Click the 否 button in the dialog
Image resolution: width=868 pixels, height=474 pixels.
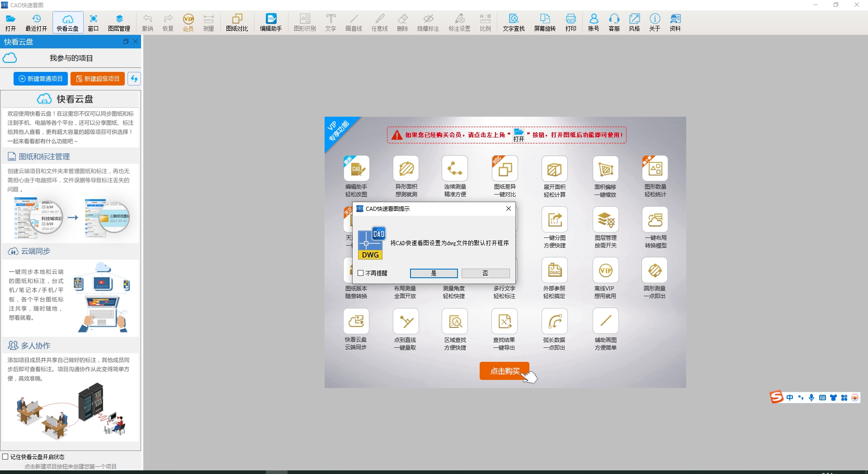click(486, 273)
